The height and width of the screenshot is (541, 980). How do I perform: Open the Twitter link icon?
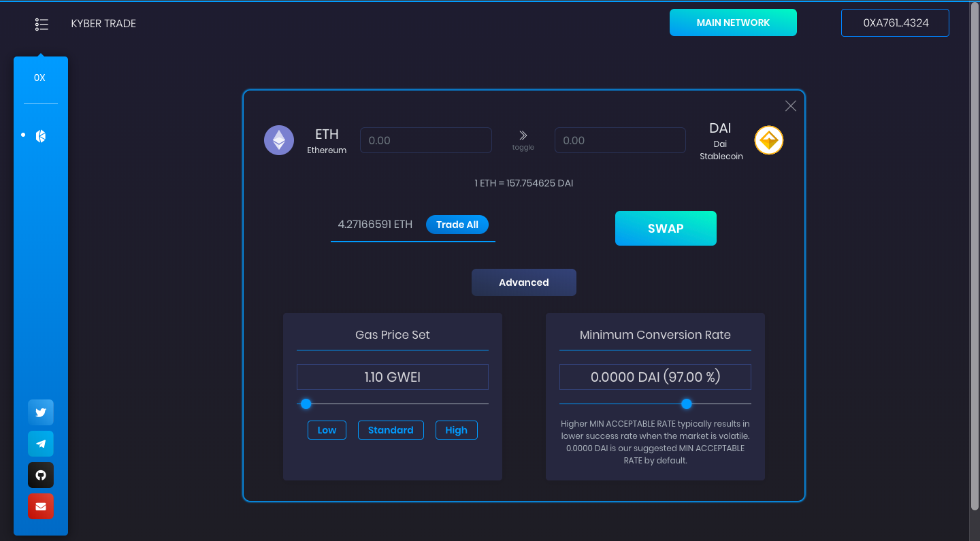coord(41,412)
